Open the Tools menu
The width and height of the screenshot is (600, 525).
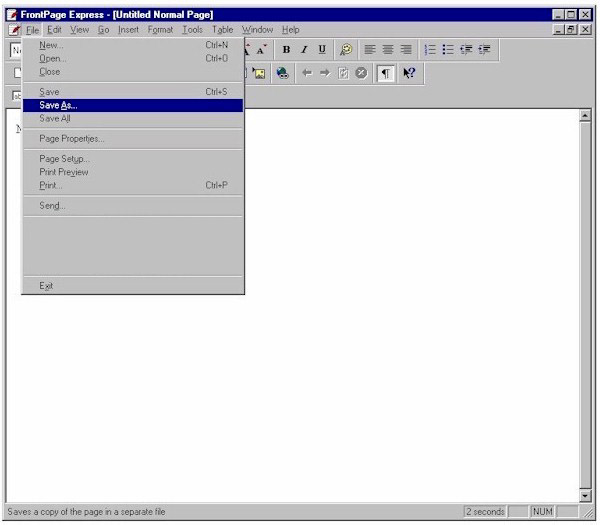coord(192,30)
